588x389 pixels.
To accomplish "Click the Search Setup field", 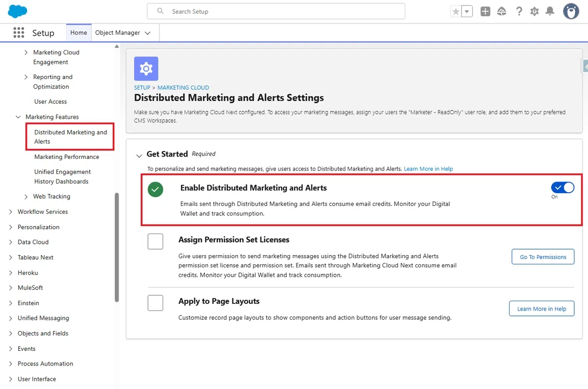I will click(276, 11).
